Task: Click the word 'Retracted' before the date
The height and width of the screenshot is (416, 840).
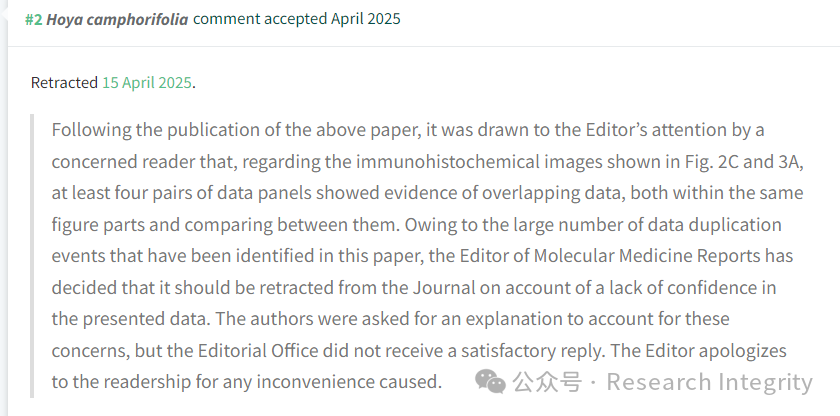Action: [64, 83]
